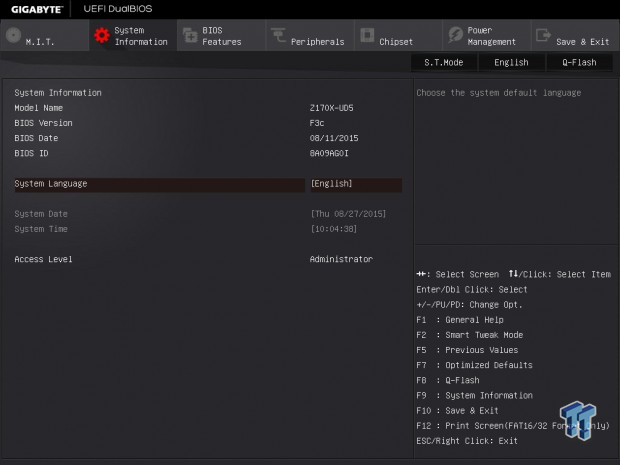
Task: Select the Chipset tab
Action: point(399,36)
